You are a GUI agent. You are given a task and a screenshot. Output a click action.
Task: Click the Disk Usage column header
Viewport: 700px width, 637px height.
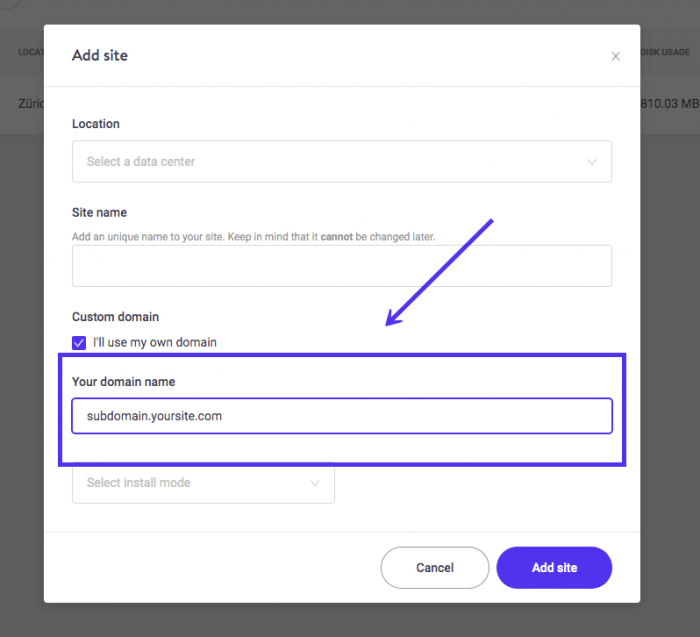(x=669, y=52)
